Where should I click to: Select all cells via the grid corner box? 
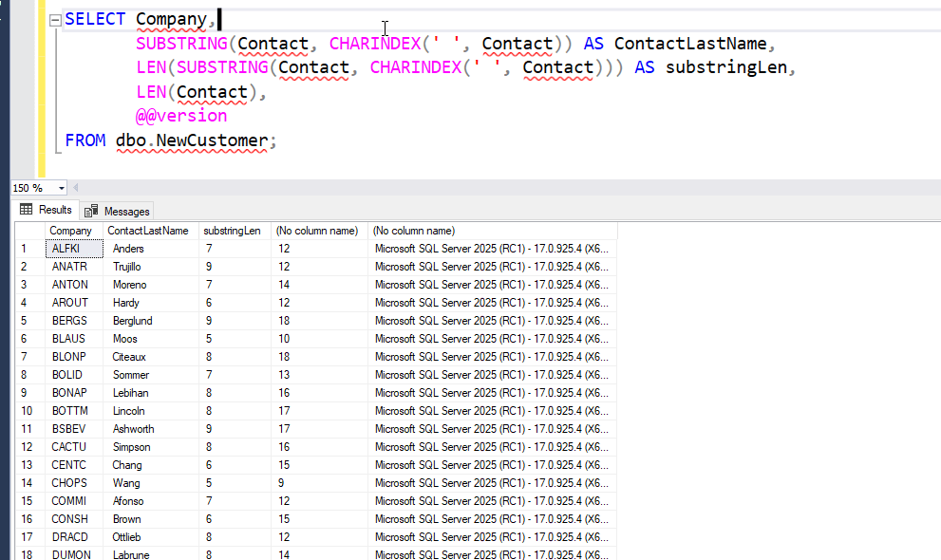click(24, 230)
